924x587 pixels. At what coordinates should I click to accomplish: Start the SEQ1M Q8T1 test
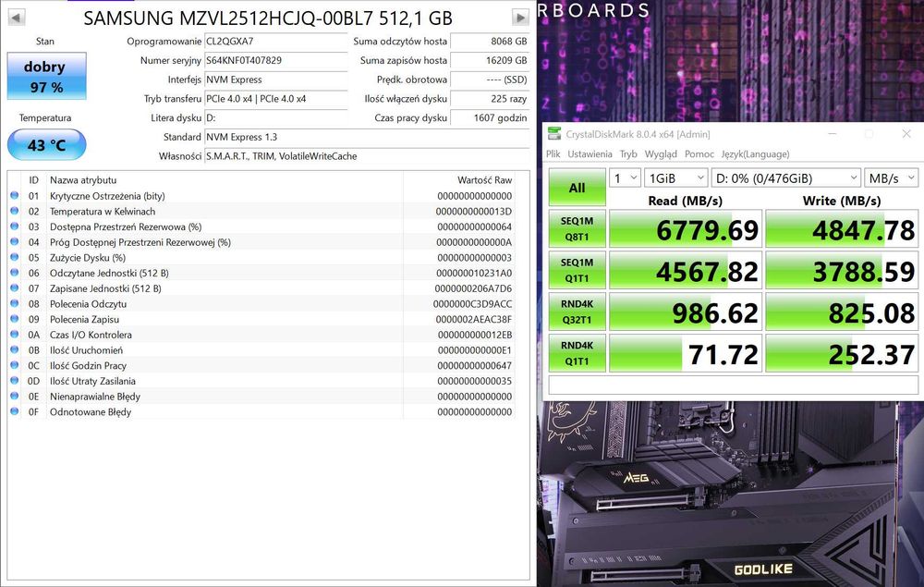tap(577, 228)
